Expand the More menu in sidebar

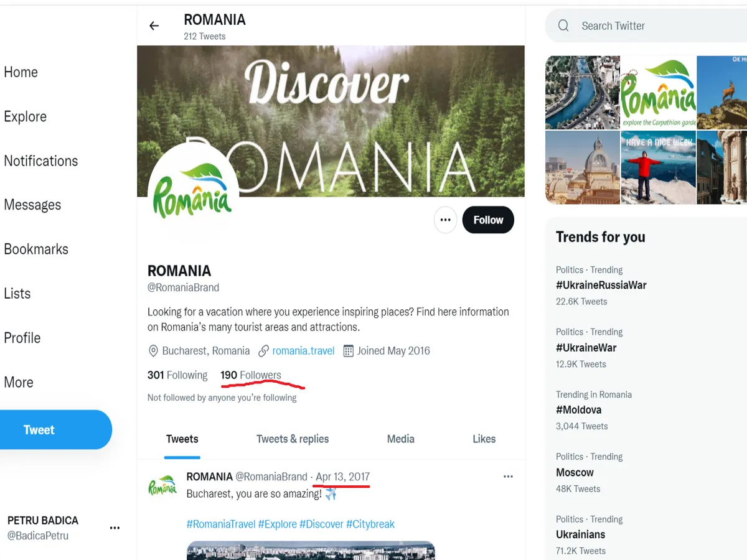(19, 382)
